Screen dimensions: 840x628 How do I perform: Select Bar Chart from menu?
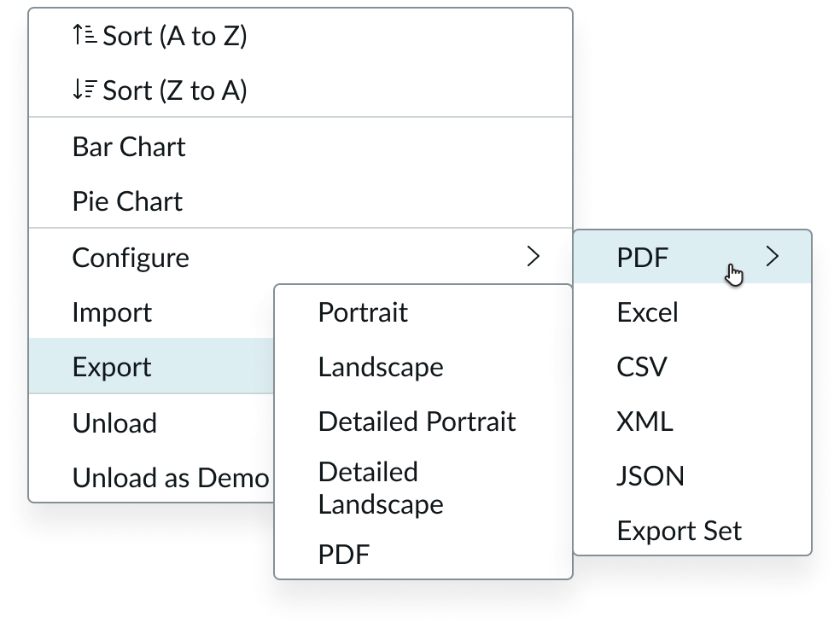tap(300, 147)
